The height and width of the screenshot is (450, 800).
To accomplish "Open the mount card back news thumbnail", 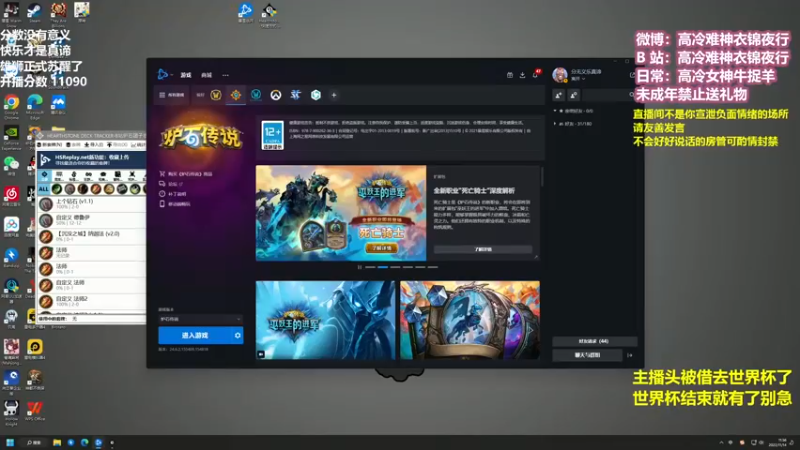I will 470,320.
